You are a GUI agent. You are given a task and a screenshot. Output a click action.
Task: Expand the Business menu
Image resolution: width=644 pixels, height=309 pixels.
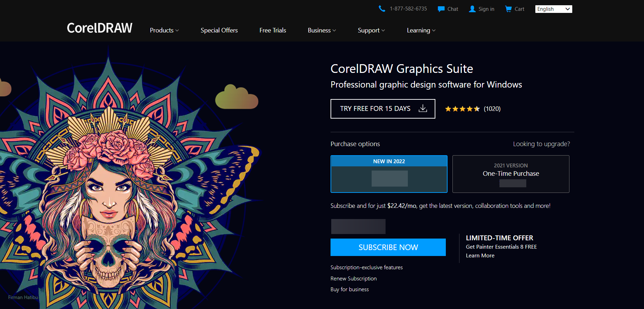click(322, 30)
